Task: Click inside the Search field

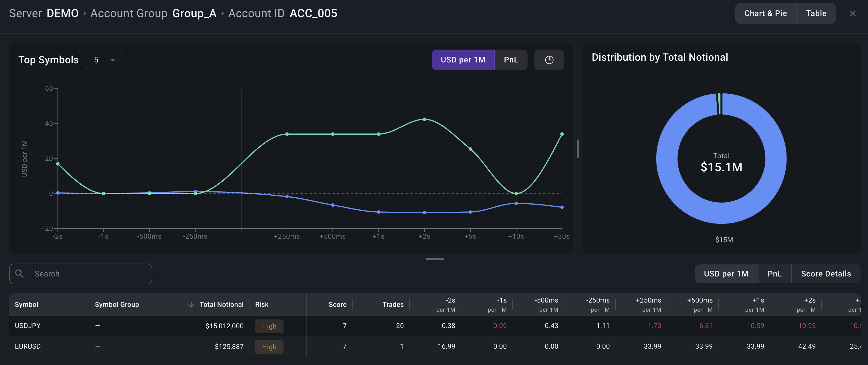Action: 80,274
